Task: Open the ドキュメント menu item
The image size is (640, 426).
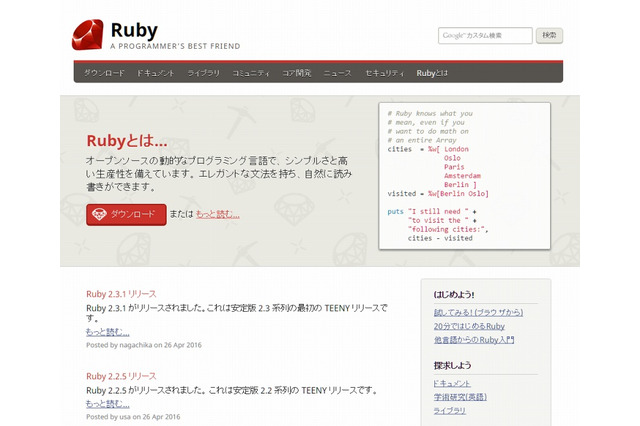Action: (x=155, y=73)
